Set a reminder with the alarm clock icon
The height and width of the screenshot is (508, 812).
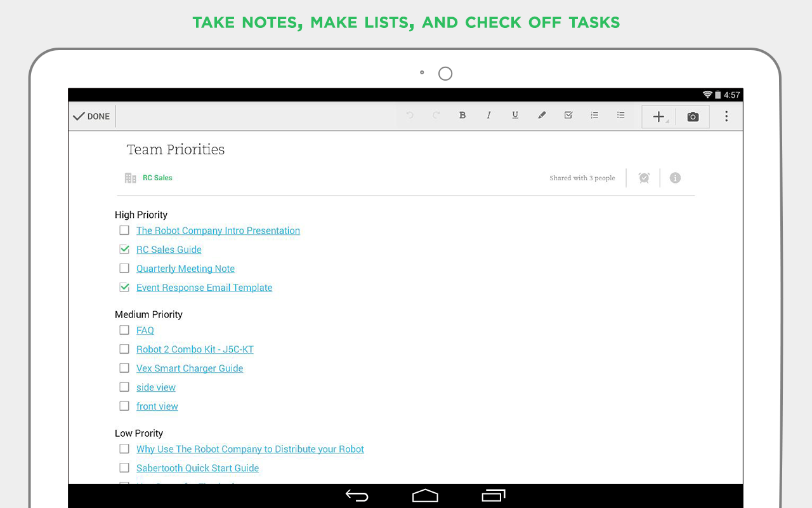click(644, 178)
